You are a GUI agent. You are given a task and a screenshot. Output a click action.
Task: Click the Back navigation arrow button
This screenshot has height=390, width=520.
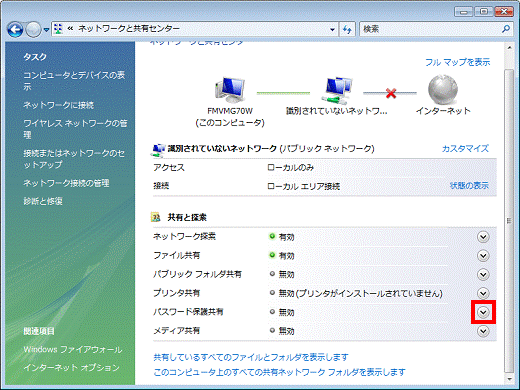(15, 30)
